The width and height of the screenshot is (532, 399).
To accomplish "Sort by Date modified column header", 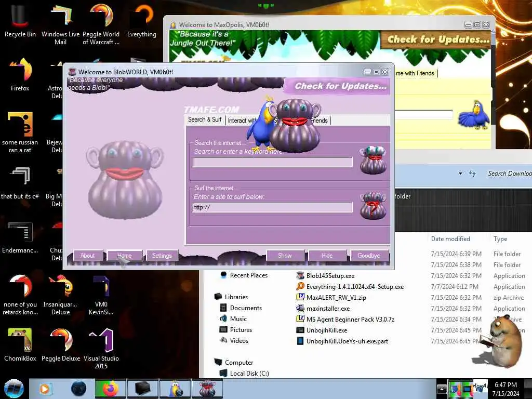I will click(450, 239).
